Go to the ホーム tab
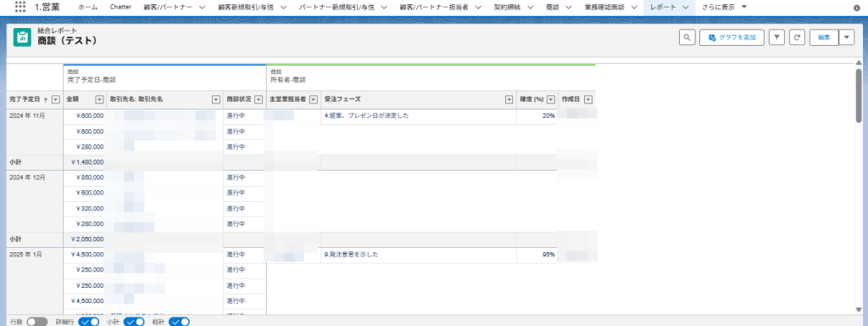 pyautogui.click(x=88, y=7)
